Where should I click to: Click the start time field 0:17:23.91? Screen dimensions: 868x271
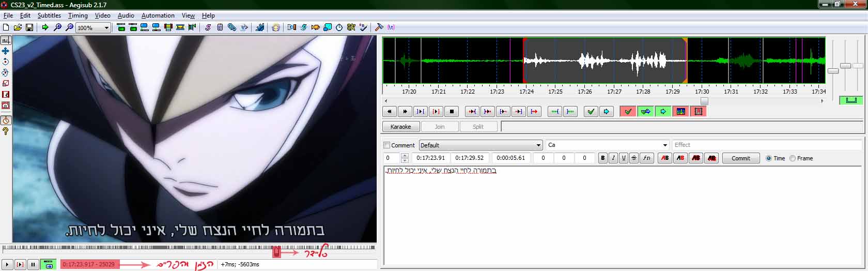click(x=431, y=158)
